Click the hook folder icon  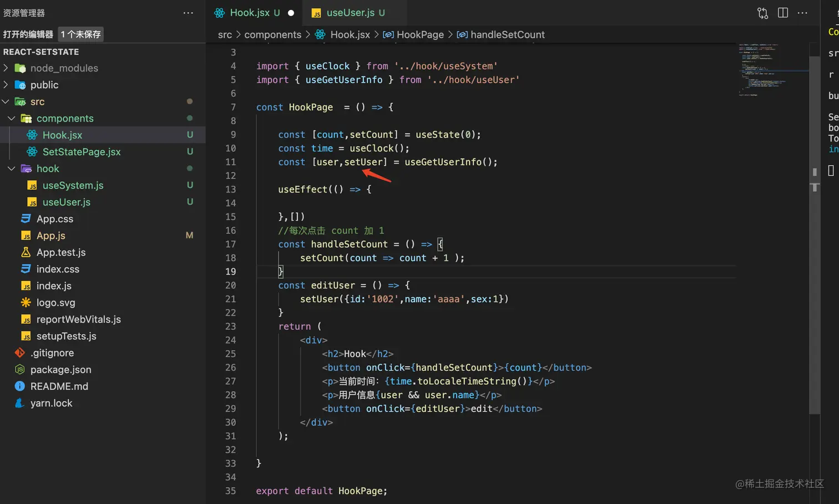pos(26,169)
